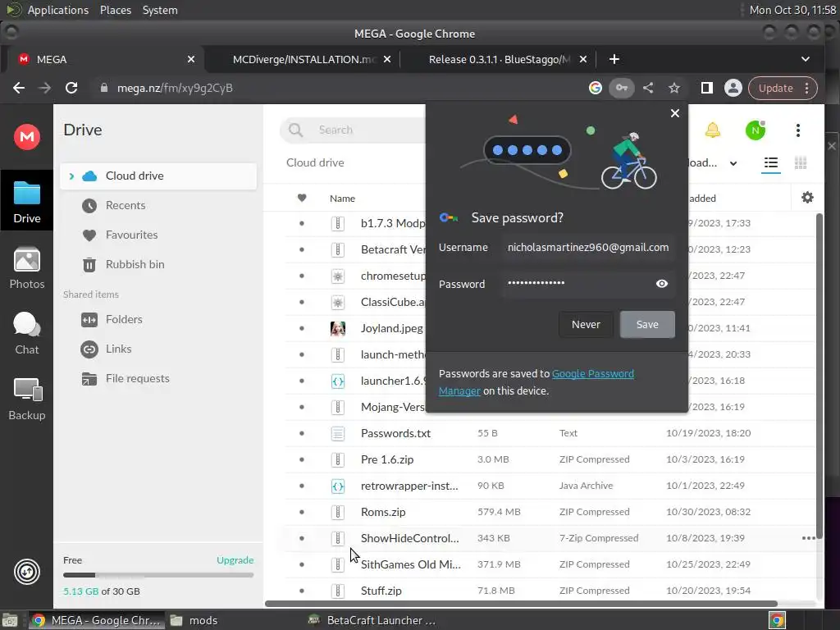Click Never in password prompt
The height and width of the screenshot is (630, 840).
pos(586,324)
